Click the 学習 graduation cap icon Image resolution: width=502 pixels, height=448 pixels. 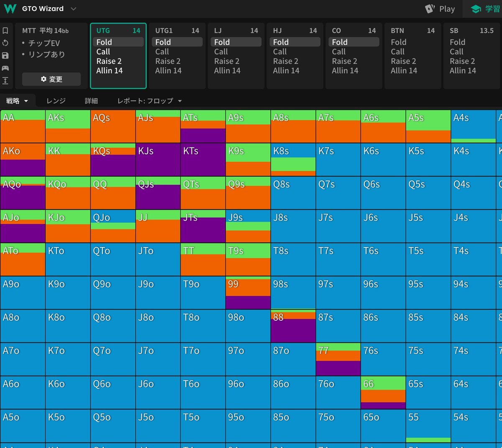(476, 9)
